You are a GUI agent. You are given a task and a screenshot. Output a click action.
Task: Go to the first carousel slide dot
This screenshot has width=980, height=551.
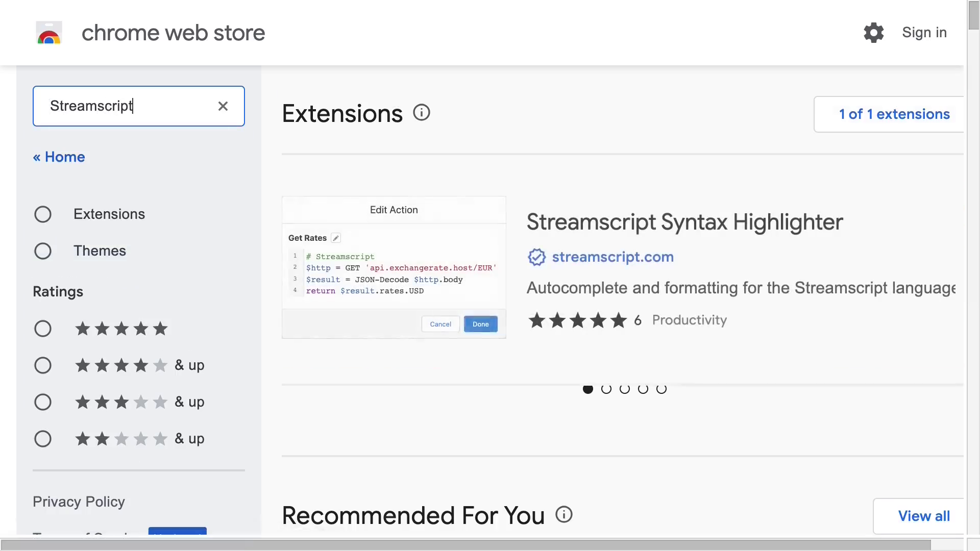(x=588, y=389)
